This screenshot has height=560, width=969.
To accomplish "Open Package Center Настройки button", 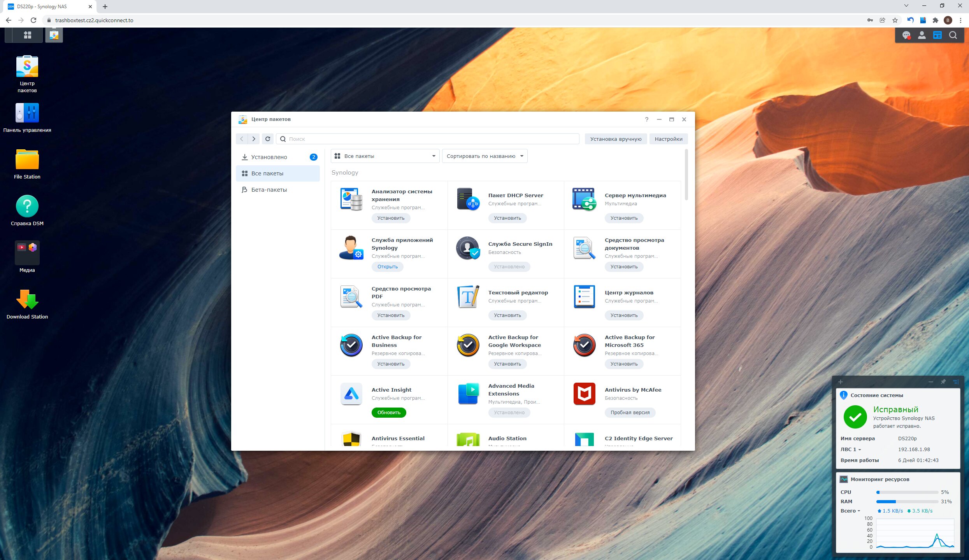I will pos(669,139).
